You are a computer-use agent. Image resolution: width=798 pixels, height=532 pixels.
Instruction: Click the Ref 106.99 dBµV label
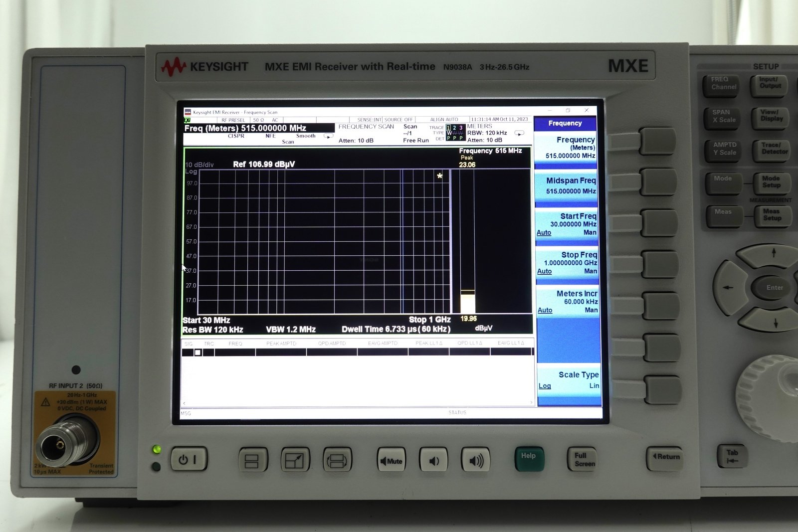pos(264,164)
